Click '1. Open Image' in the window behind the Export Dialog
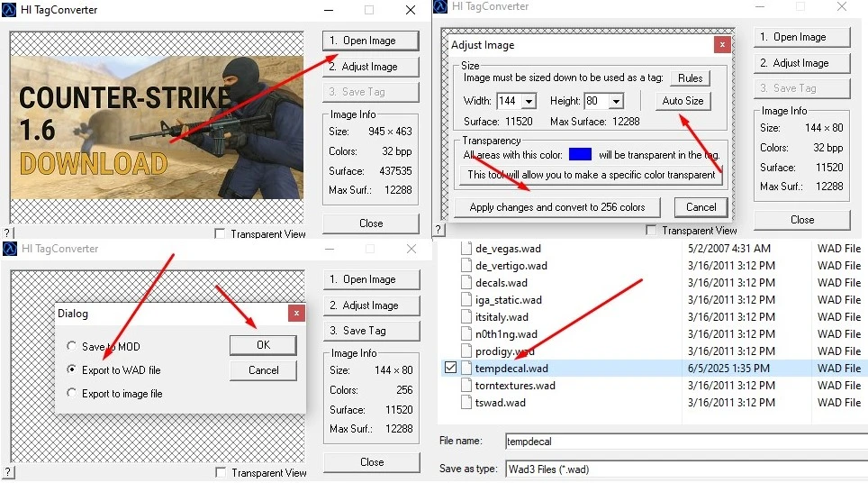This screenshot has width=868, height=483. [x=372, y=279]
